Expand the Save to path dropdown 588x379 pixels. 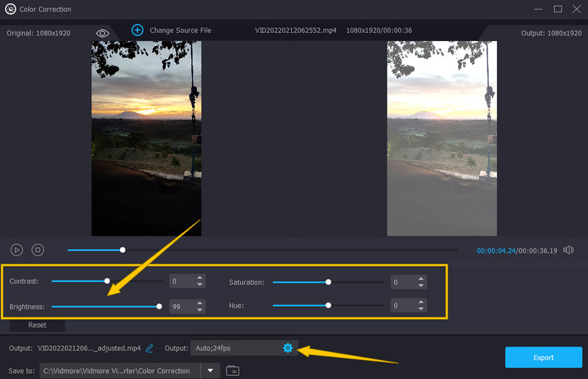point(210,371)
